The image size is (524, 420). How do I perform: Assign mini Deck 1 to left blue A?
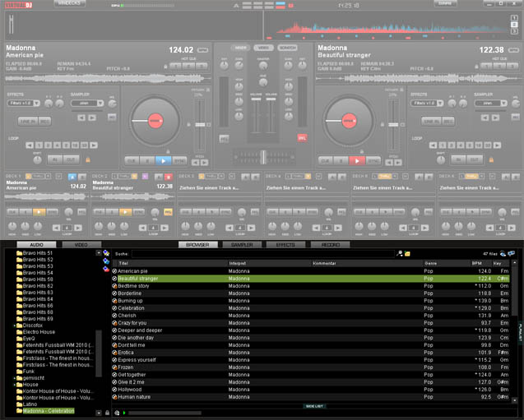tap(72, 177)
